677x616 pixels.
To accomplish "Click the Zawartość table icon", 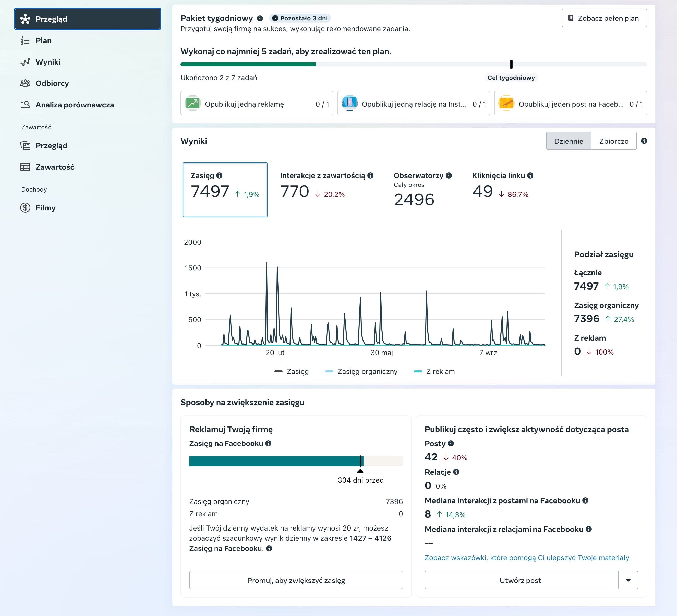I will pos(25,167).
